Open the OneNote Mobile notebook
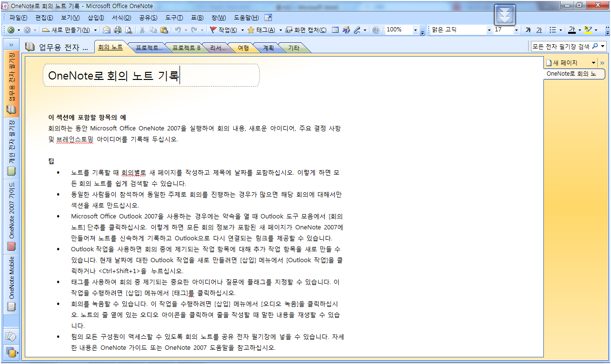 coord(11,284)
